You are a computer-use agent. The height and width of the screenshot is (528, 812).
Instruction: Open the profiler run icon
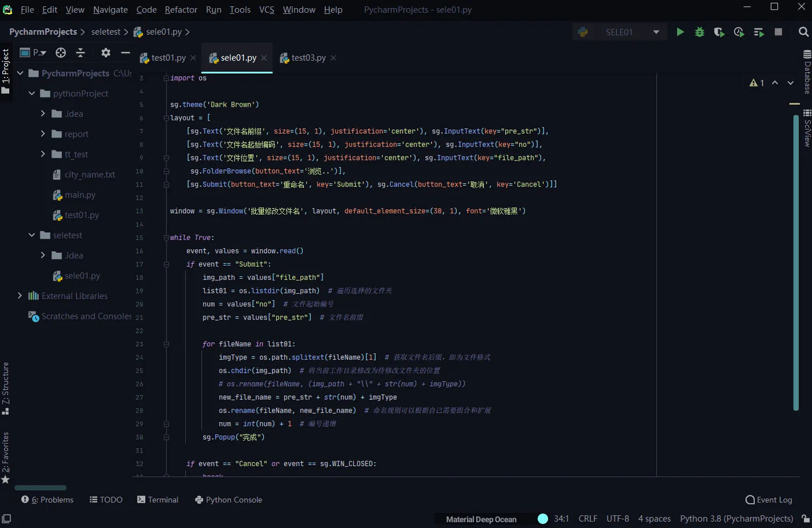(x=739, y=32)
